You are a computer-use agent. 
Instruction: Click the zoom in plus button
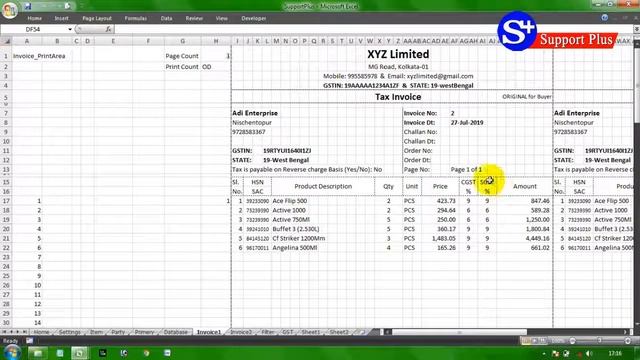pyautogui.click(x=628, y=340)
